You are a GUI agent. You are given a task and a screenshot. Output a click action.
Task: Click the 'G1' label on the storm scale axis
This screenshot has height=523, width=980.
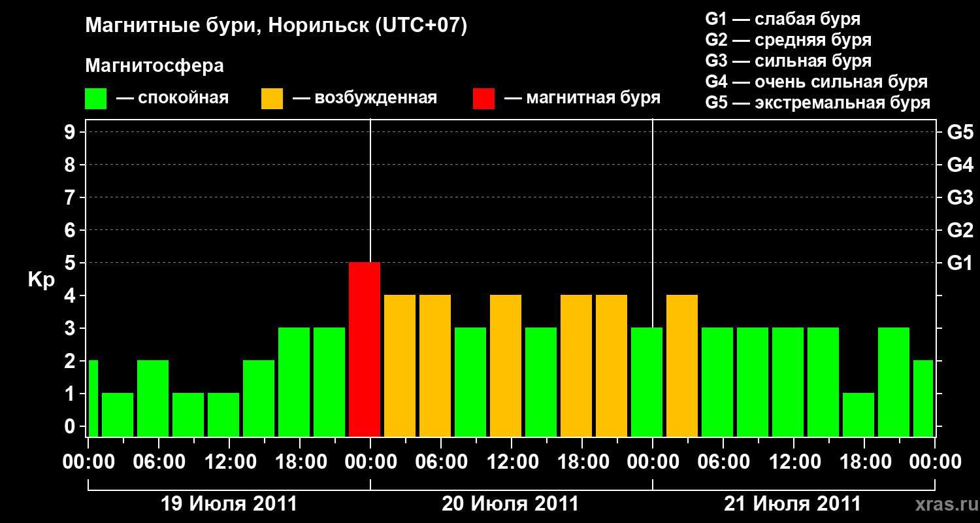coord(960,263)
